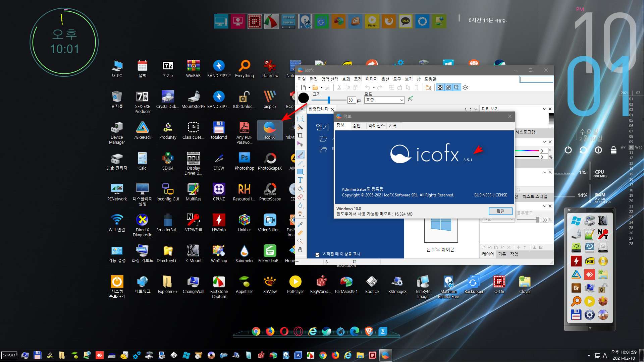
Task: Open Chrome from the bottom dock
Action: (x=256, y=331)
